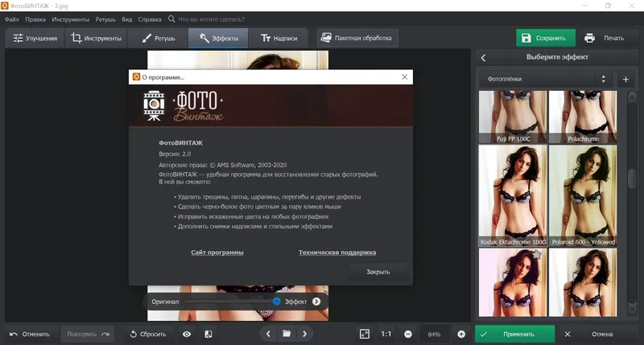Click the Сбросить reset button
644x345 pixels.
148,334
